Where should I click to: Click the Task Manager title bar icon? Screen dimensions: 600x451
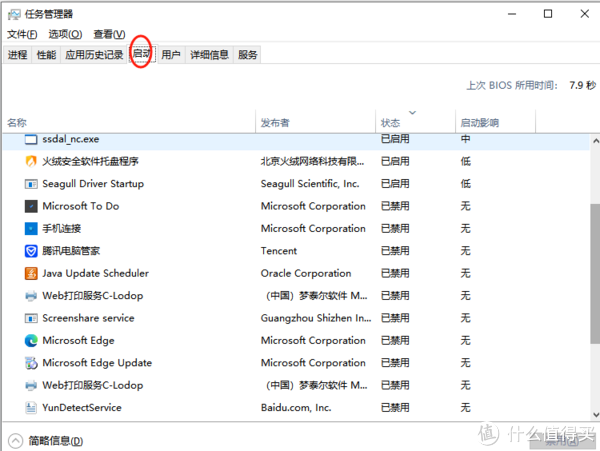click(14, 15)
